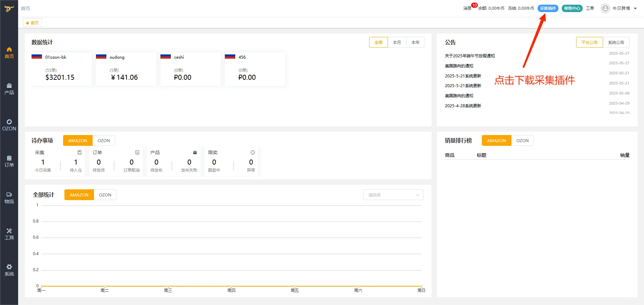Select the 本月 data filter
644x305 pixels.
point(397,42)
